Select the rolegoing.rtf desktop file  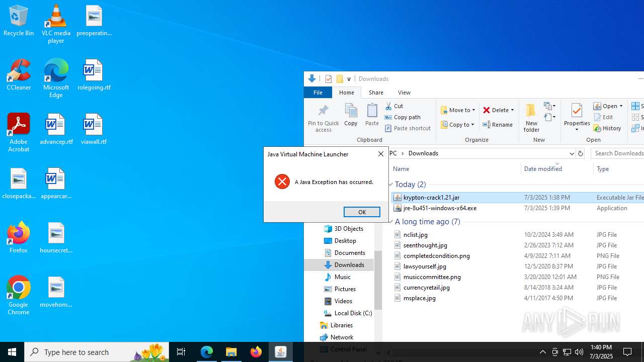[94, 75]
